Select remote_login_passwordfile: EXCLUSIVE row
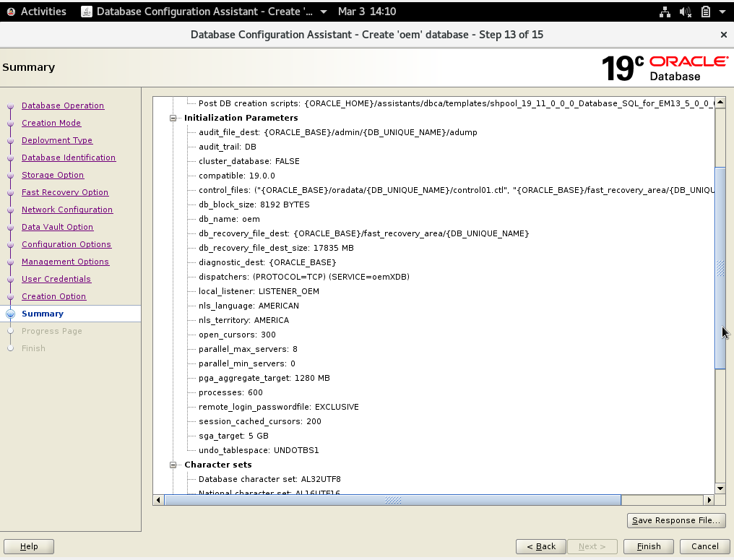 click(x=279, y=408)
